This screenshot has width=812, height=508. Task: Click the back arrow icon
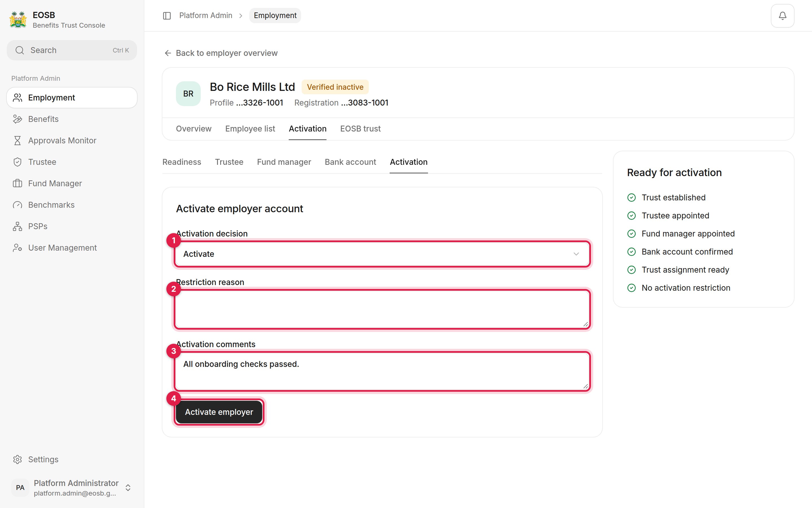point(168,53)
